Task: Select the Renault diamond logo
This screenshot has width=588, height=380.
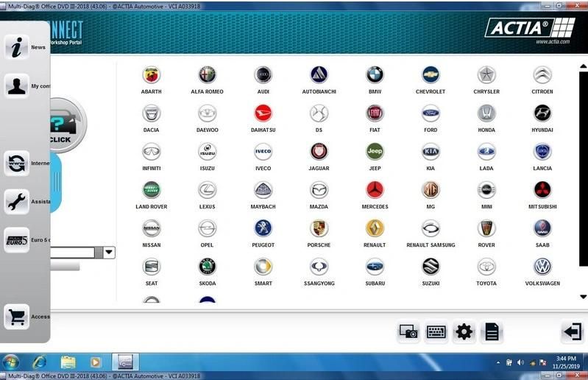Action: pyautogui.click(x=375, y=228)
